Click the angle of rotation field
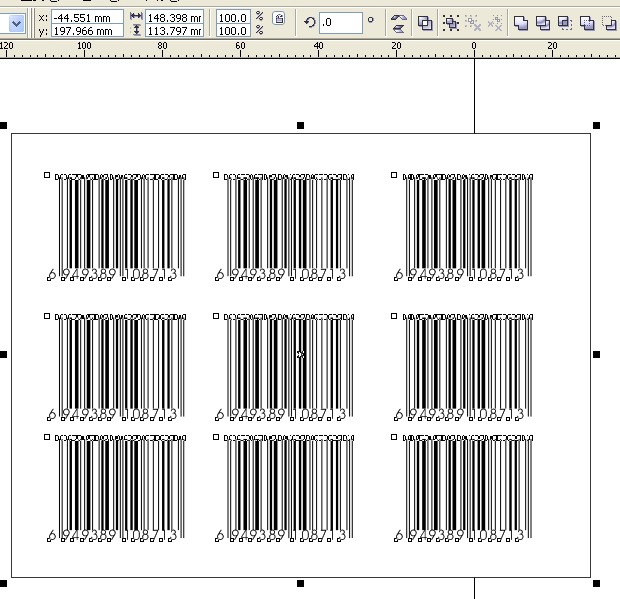620x599 pixels. [x=341, y=22]
